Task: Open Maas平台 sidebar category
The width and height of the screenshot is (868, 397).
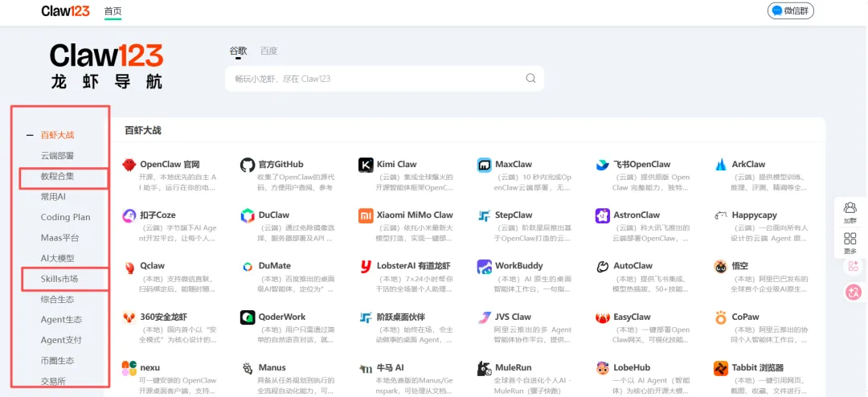Action: pos(59,238)
